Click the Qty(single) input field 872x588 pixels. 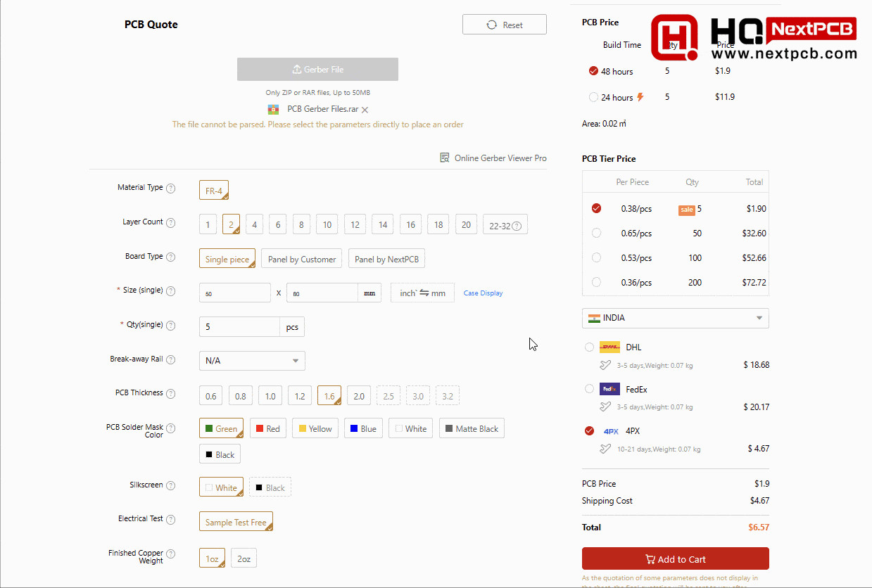[x=239, y=327]
